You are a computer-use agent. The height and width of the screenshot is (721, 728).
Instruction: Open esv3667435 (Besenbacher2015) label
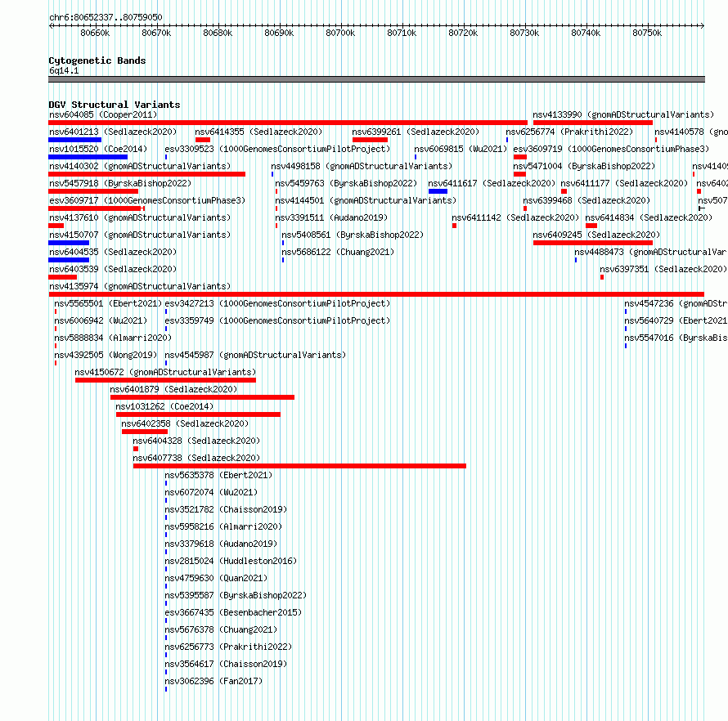click(234, 612)
